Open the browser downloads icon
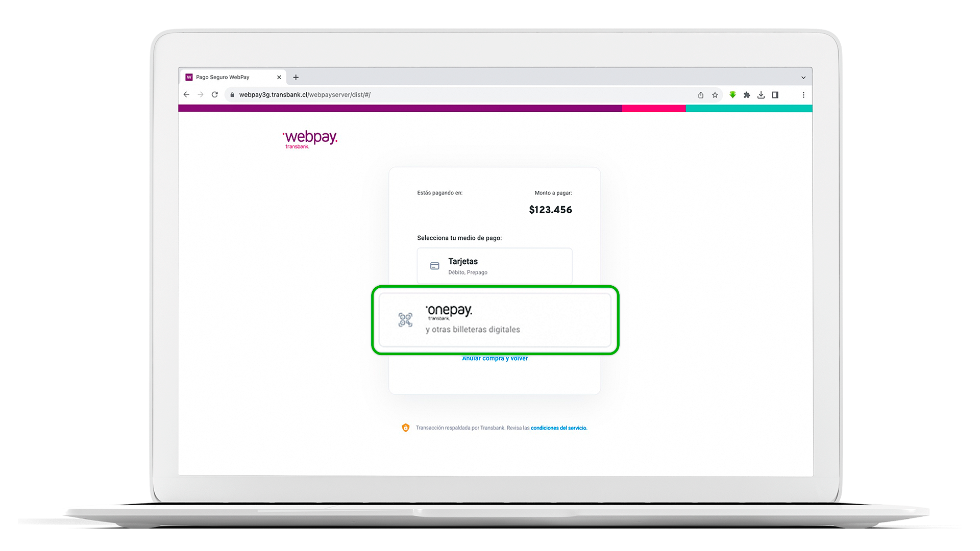Screen dimensions: 980x551 pos(761,95)
